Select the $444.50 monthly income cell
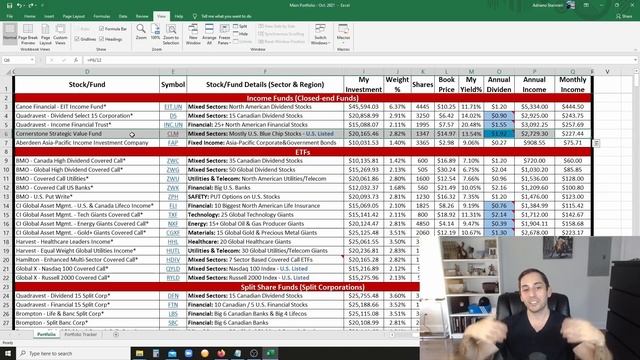 (572, 107)
